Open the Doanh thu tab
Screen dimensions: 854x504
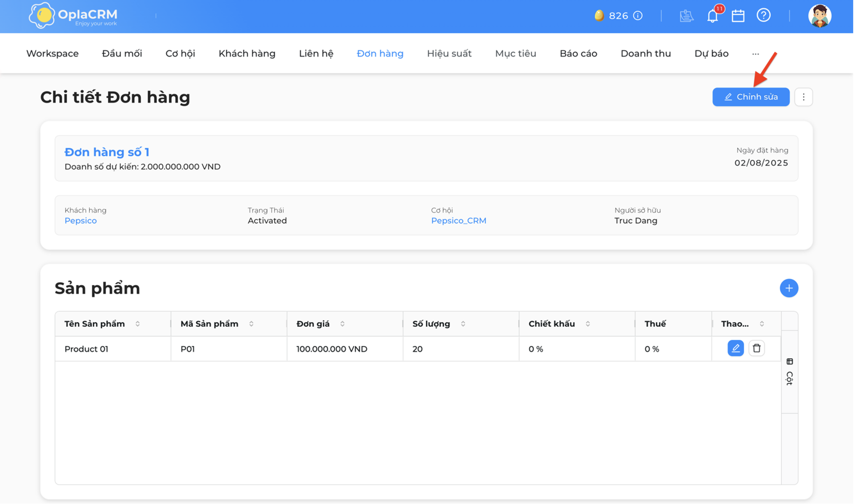[646, 54]
